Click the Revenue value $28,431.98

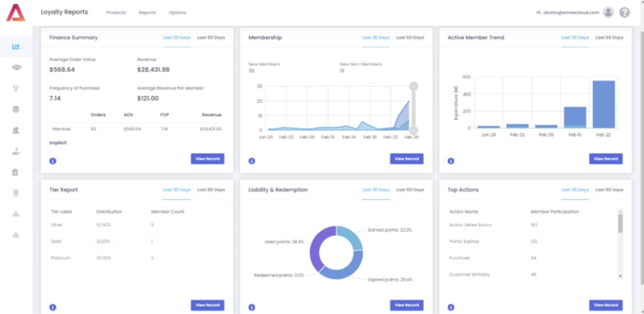(x=153, y=69)
